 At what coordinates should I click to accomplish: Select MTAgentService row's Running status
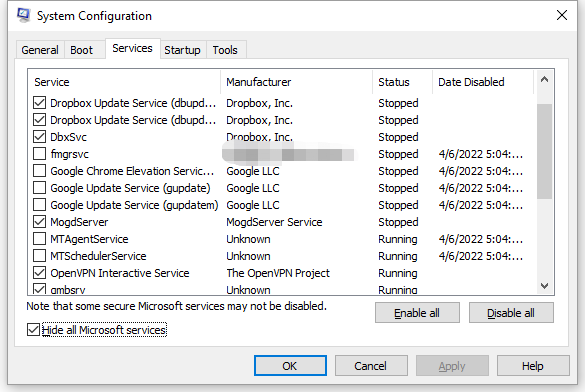click(x=398, y=239)
